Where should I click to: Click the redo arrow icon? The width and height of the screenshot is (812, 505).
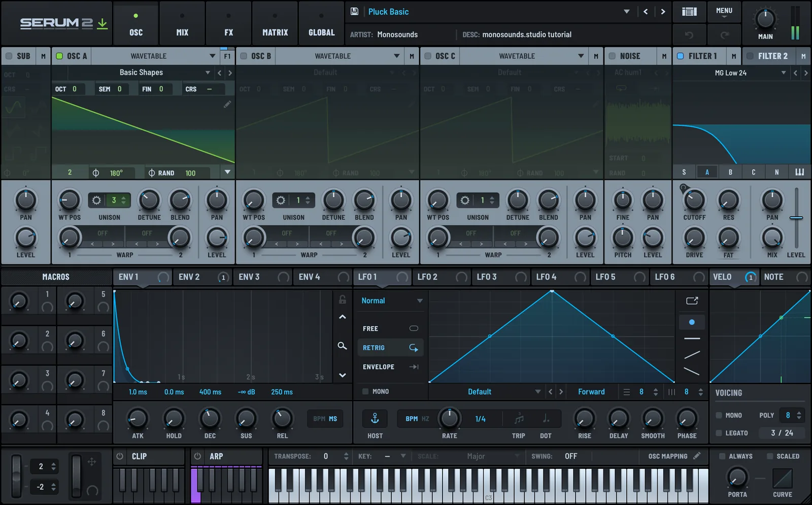(724, 35)
